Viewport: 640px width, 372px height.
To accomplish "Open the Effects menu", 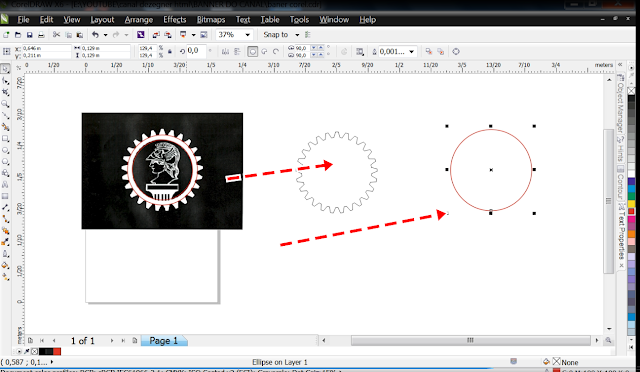I will [x=175, y=20].
